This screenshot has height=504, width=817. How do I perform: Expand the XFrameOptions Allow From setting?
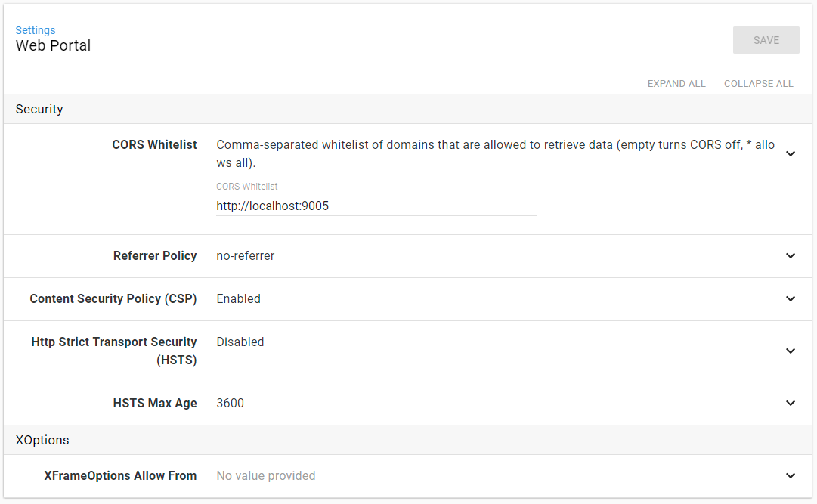[791, 475]
